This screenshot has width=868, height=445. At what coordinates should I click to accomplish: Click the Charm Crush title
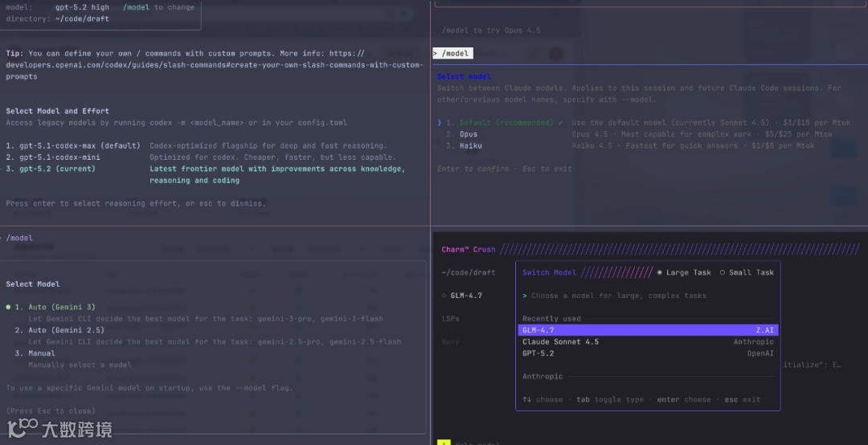point(469,250)
